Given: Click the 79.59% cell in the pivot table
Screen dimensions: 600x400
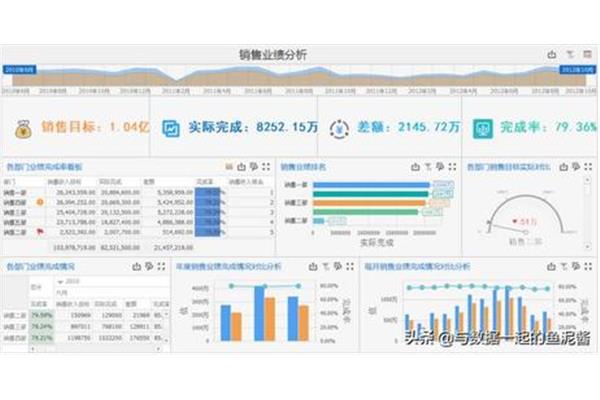Looking at the screenshot, I should tap(42, 316).
